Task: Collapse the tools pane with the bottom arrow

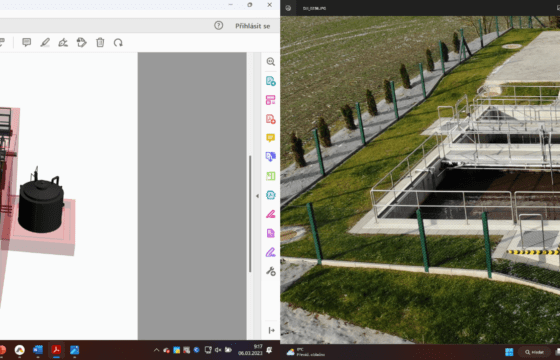Action: [271, 330]
